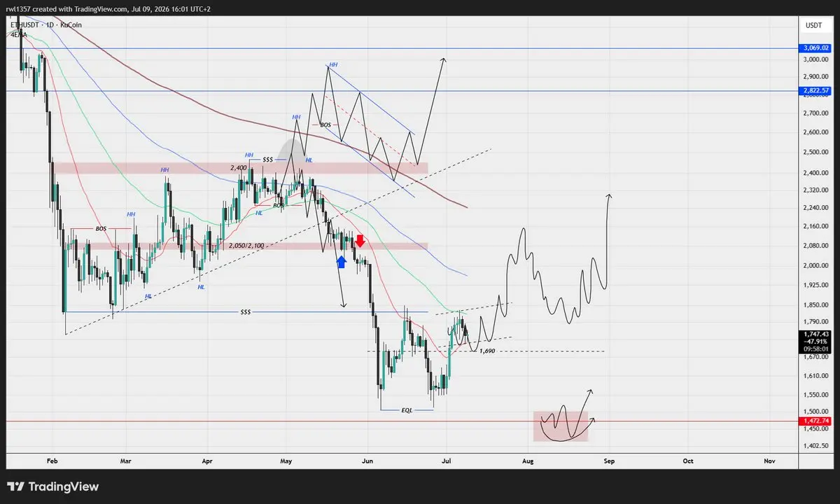
Task: Click the Aug label on time axis
Action: tap(527, 461)
